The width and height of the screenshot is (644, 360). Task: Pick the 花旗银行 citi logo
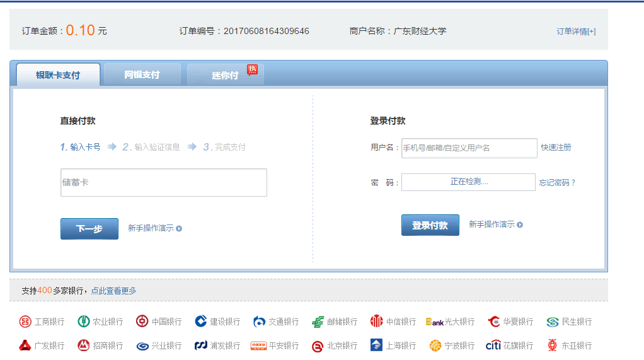493,345
